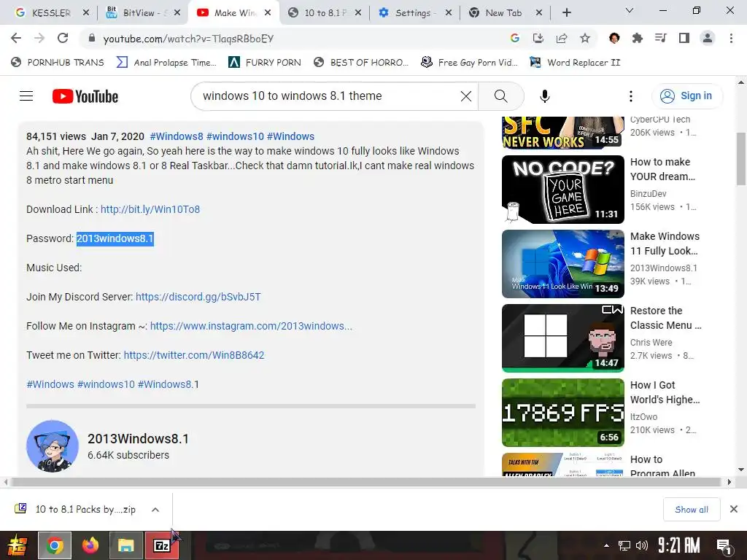Open YouTube hamburger guide menu

(x=26, y=96)
